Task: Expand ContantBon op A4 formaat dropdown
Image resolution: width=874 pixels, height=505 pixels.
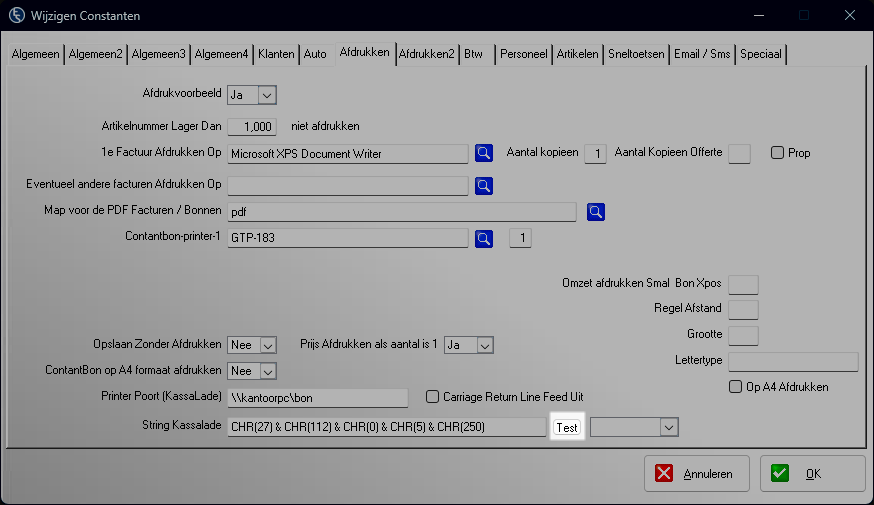Action: (266, 371)
